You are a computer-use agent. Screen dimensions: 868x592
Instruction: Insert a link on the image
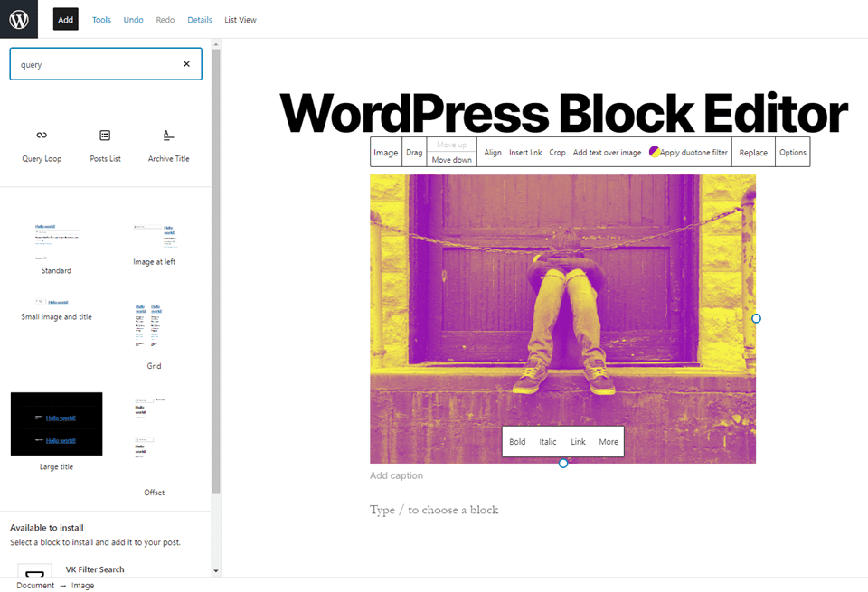click(x=524, y=152)
